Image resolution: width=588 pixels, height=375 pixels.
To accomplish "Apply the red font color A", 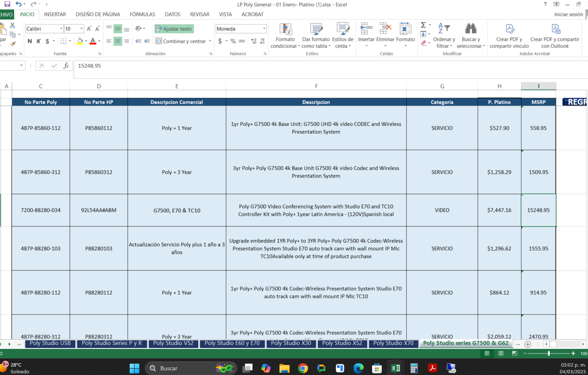I will pos(93,41).
